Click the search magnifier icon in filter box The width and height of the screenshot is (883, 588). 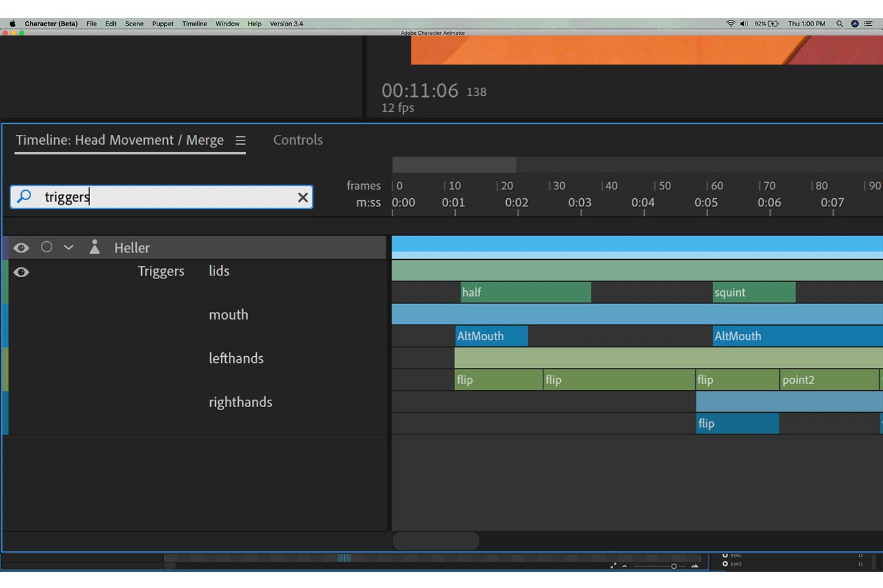coord(24,197)
